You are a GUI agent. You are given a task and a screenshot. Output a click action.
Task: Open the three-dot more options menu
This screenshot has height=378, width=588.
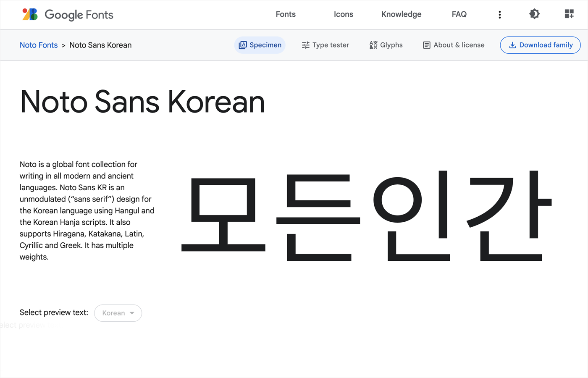499,15
